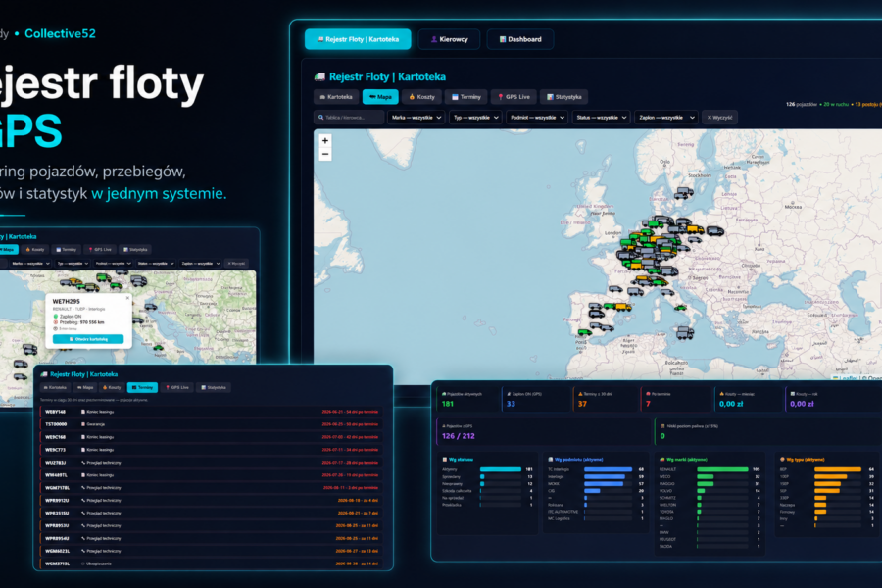The image size is (882, 588).
Task: Close the WE7H295 vehicle popup
Action: coord(127,298)
